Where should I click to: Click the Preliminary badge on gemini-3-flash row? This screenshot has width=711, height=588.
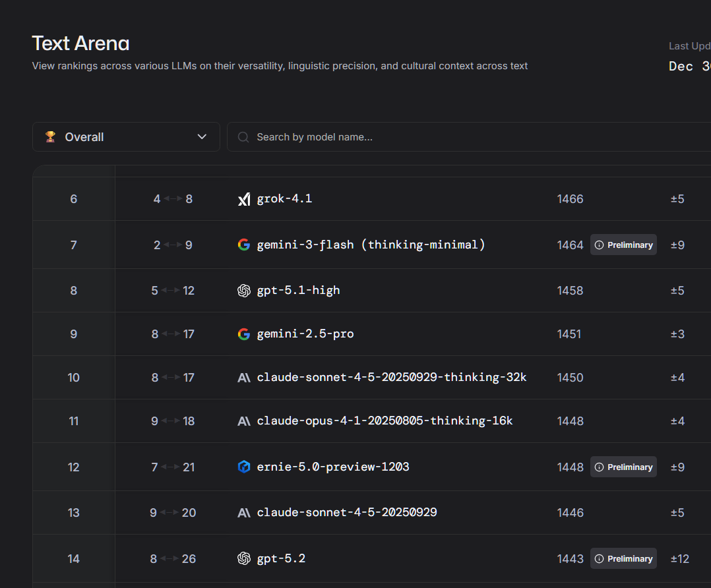coord(623,245)
